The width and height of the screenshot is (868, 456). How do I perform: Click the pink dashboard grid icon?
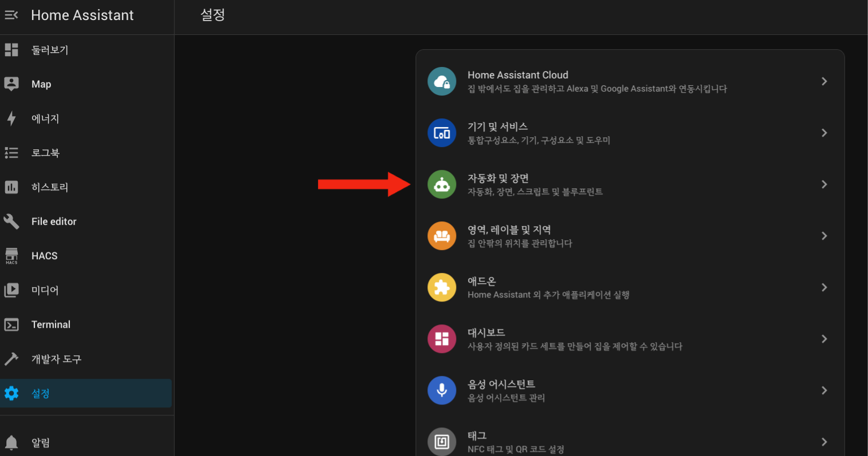442,339
